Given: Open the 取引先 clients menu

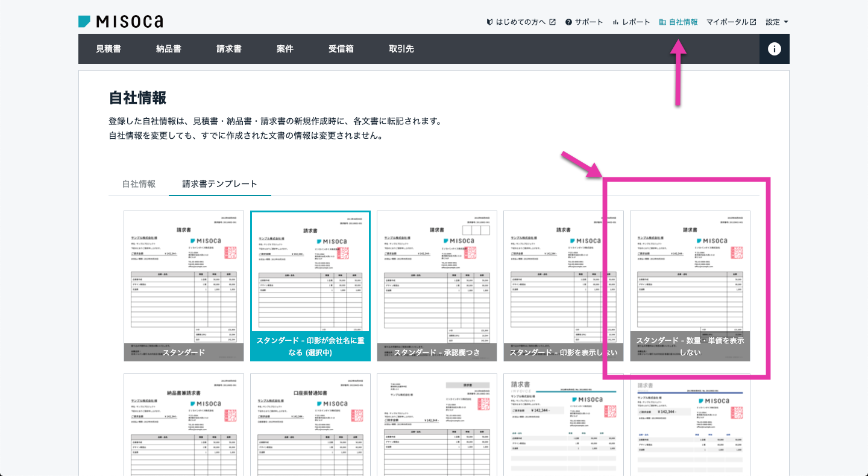Looking at the screenshot, I should pos(401,49).
